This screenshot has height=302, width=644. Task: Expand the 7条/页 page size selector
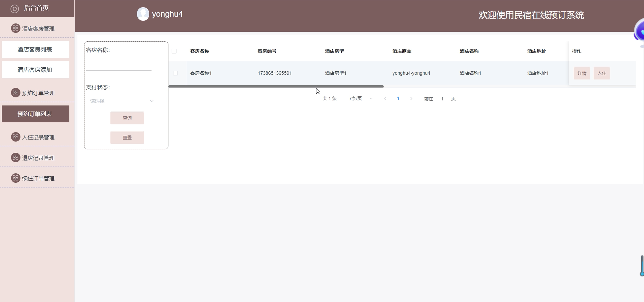pyautogui.click(x=360, y=99)
